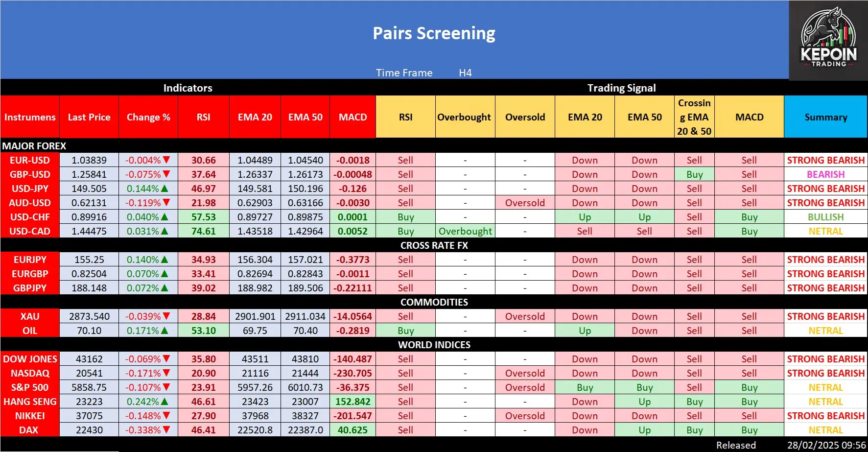The image size is (868, 452).
Task: Click the Crossing EMA 20 & 50 header
Action: click(694, 117)
